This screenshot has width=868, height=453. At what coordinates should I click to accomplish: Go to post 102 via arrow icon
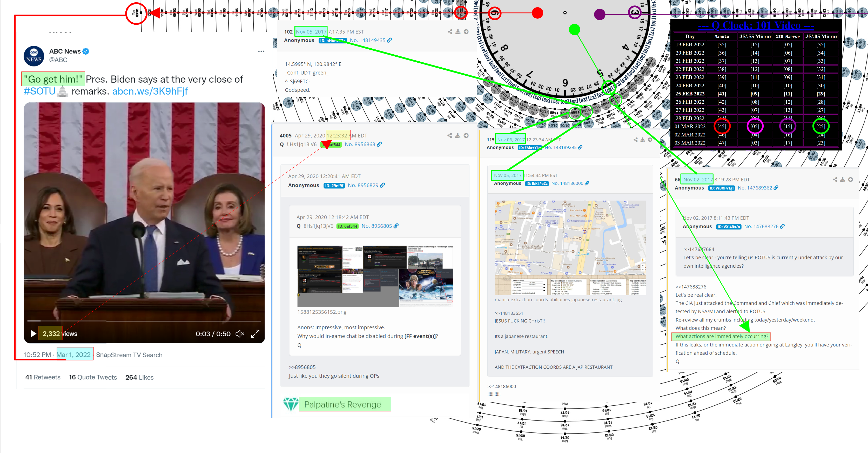(466, 32)
